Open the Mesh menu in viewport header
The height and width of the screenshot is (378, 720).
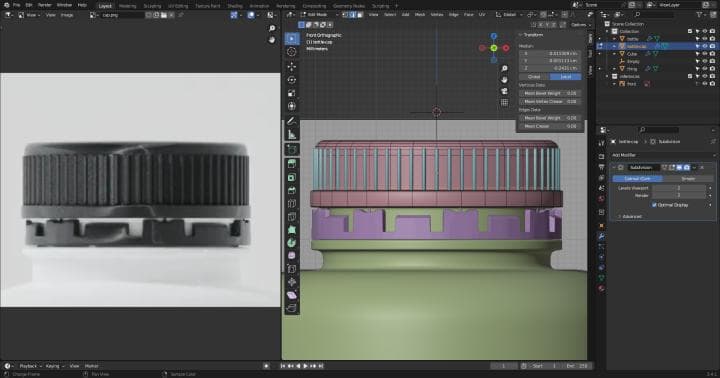(x=420, y=15)
